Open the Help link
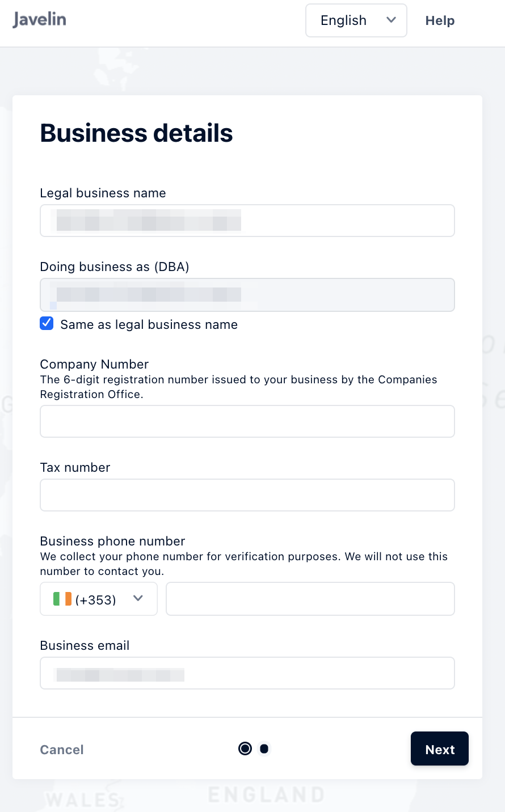Image resolution: width=505 pixels, height=812 pixels. point(440,20)
